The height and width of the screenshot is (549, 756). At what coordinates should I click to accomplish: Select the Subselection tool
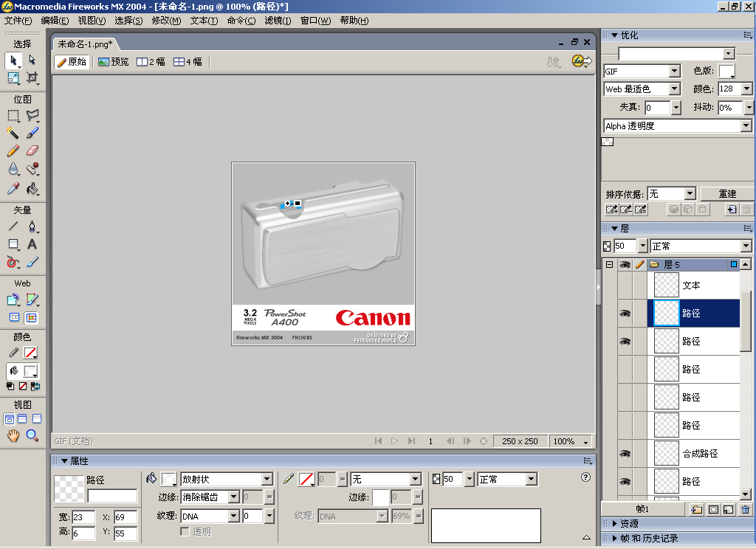[32, 61]
